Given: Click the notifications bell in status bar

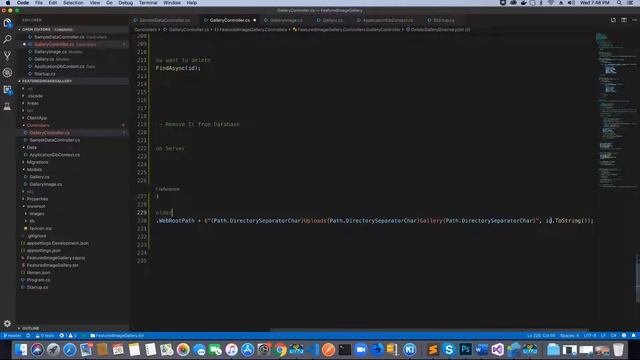Looking at the screenshot, I should 633,336.
